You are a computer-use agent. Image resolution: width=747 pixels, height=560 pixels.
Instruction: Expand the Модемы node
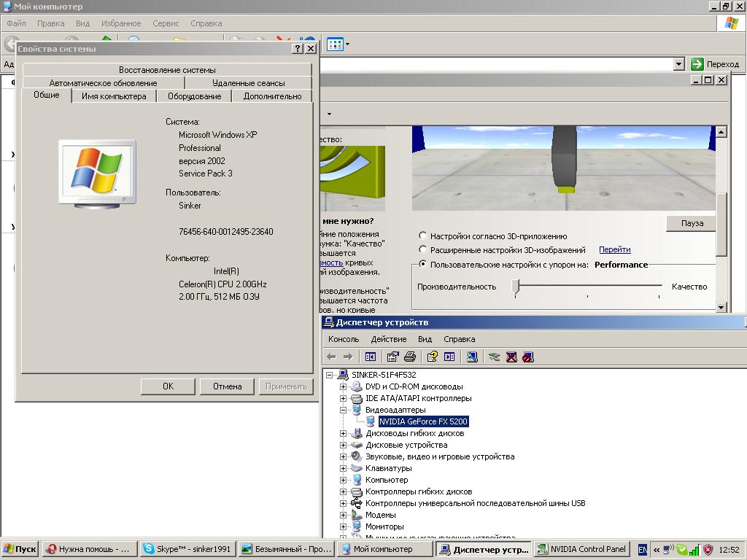pyautogui.click(x=343, y=515)
